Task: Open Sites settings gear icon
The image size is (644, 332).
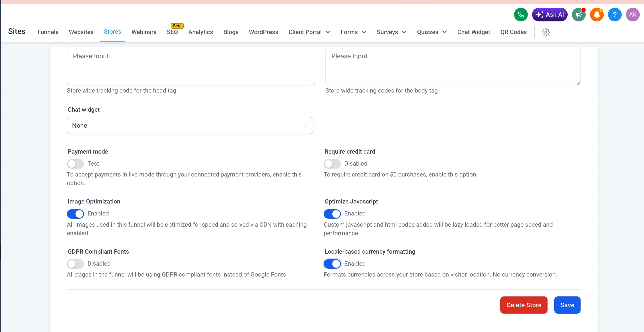Action: click(546, 32)
